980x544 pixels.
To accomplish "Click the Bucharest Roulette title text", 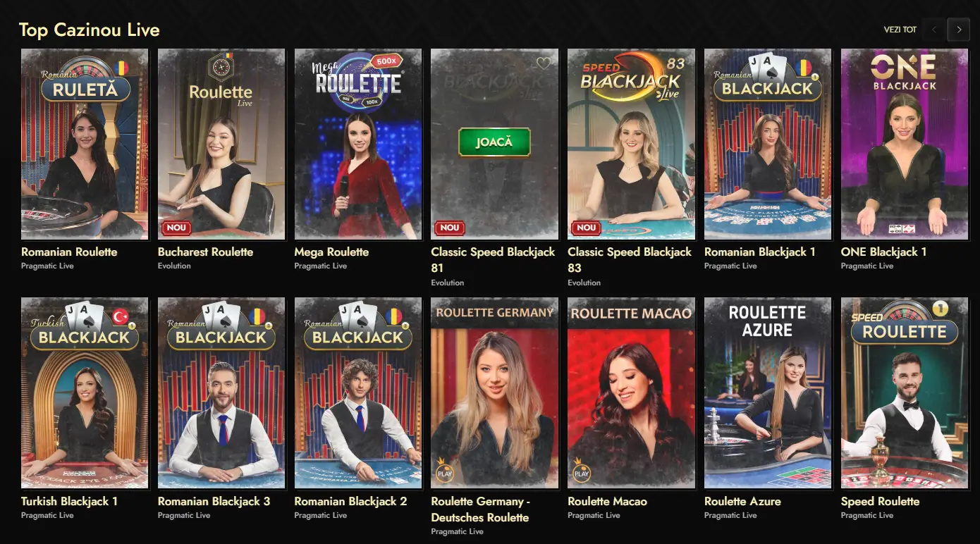I will point(205,252).
